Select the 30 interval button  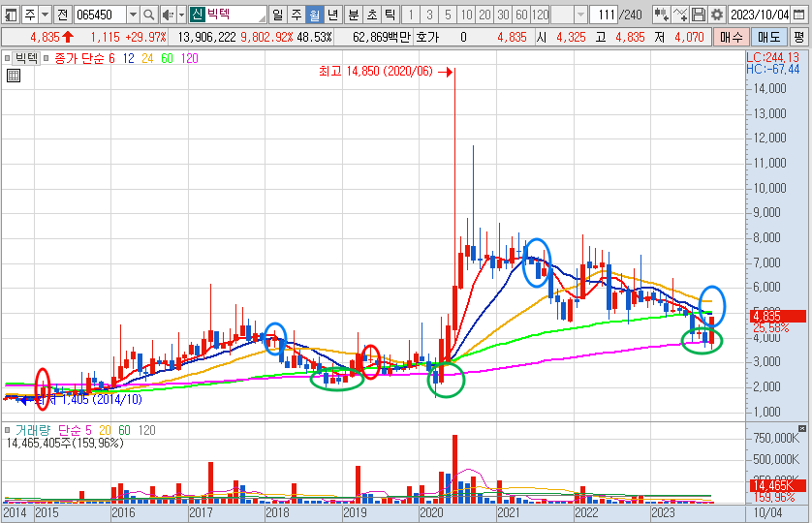[x=503, y=15]
